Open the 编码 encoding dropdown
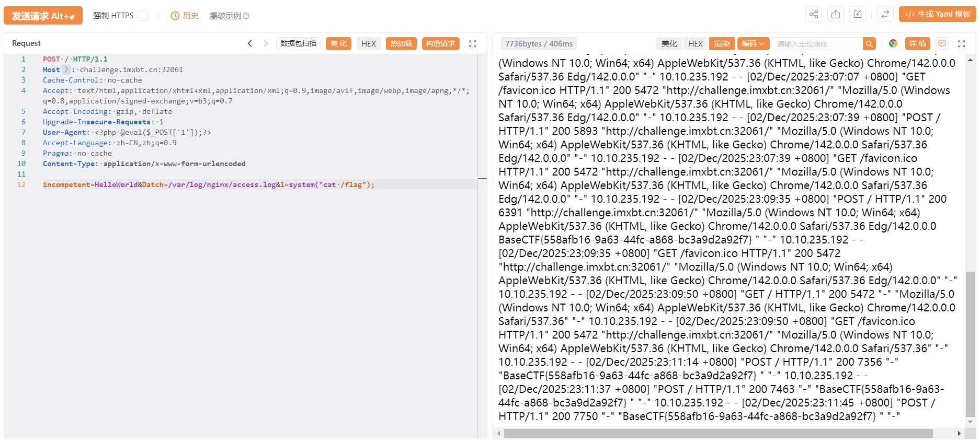This screenshot has height=442, width=980. point(753,44)
